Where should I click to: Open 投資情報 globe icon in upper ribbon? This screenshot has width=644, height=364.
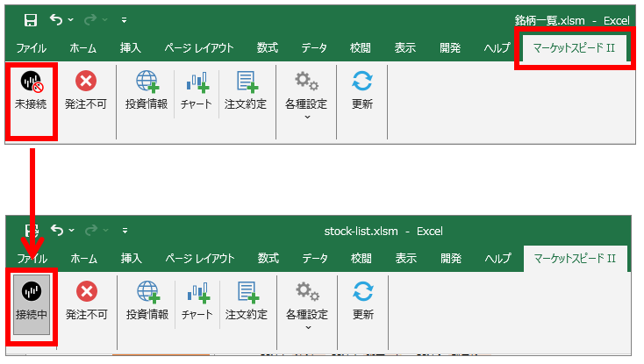[x=147, y=91]
